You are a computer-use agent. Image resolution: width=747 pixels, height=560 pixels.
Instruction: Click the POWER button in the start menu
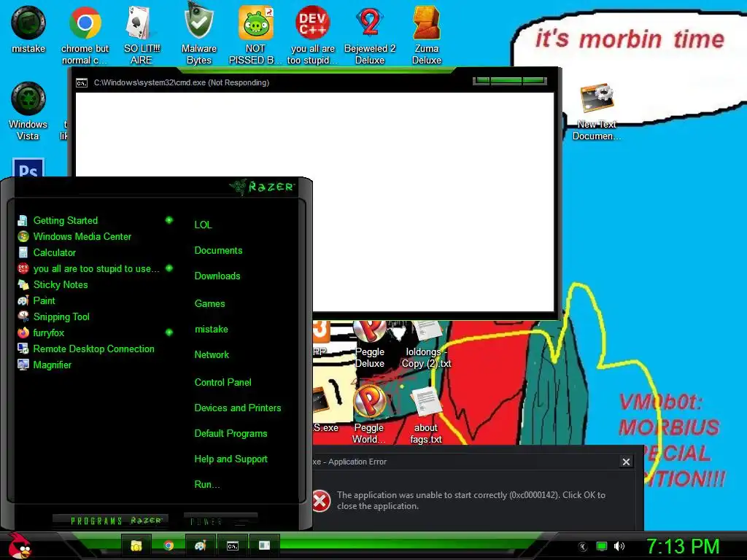pos(220,521)
